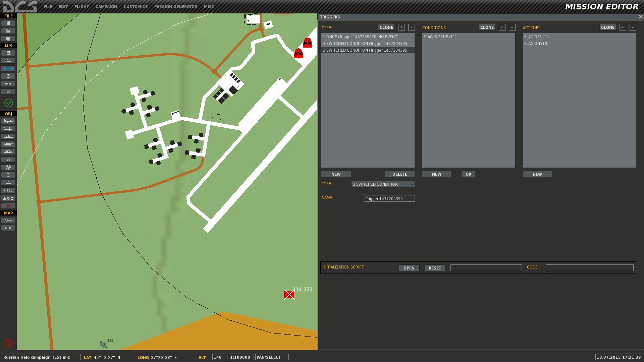The height and width of the screenshot is (362, 644).
Task: Click the green circle fly mission icon
Action: [x=9, y=103]
